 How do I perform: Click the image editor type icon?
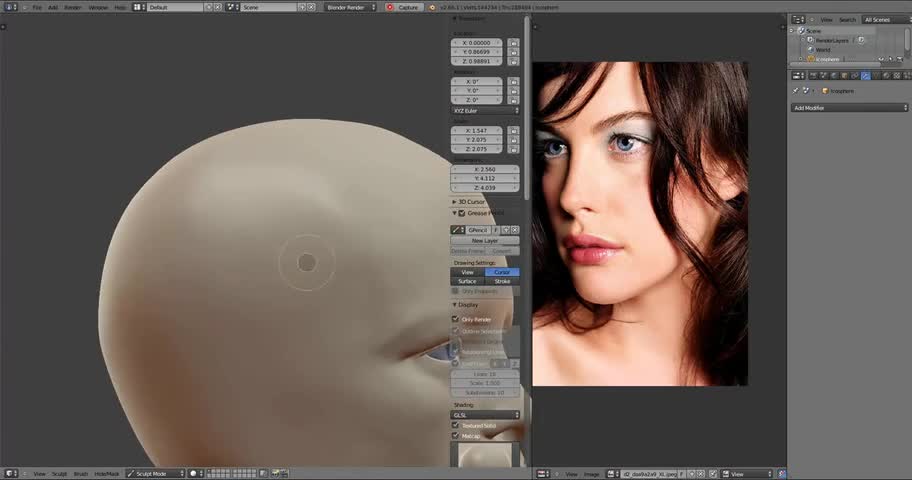[540, 474]
